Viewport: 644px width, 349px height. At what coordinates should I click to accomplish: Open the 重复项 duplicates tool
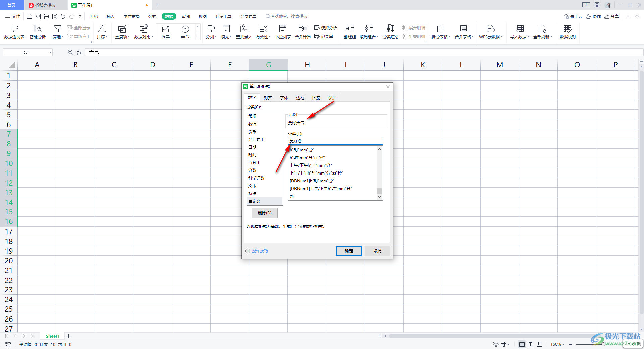coord(122,32)
